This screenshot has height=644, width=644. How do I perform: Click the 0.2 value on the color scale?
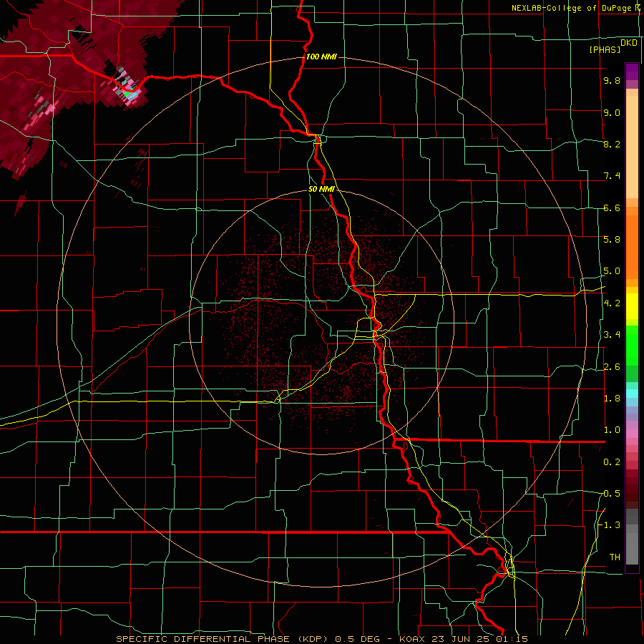tap(612, 462)
